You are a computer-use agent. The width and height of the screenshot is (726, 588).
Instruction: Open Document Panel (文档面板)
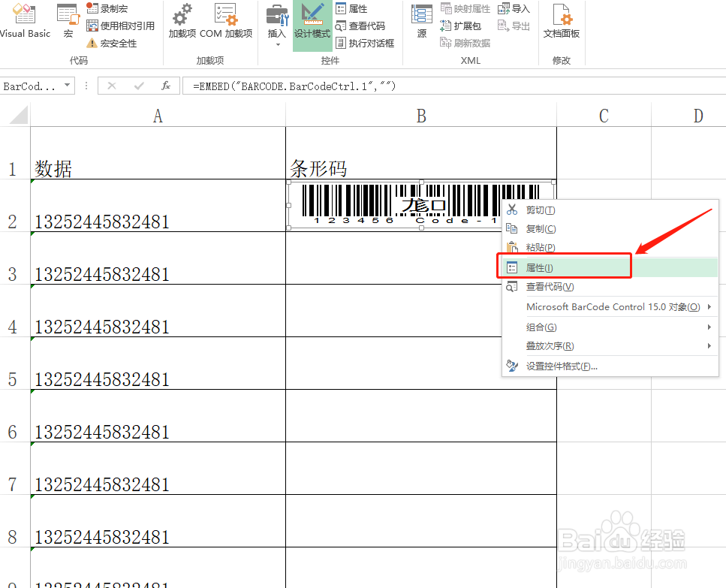[561, 21]
